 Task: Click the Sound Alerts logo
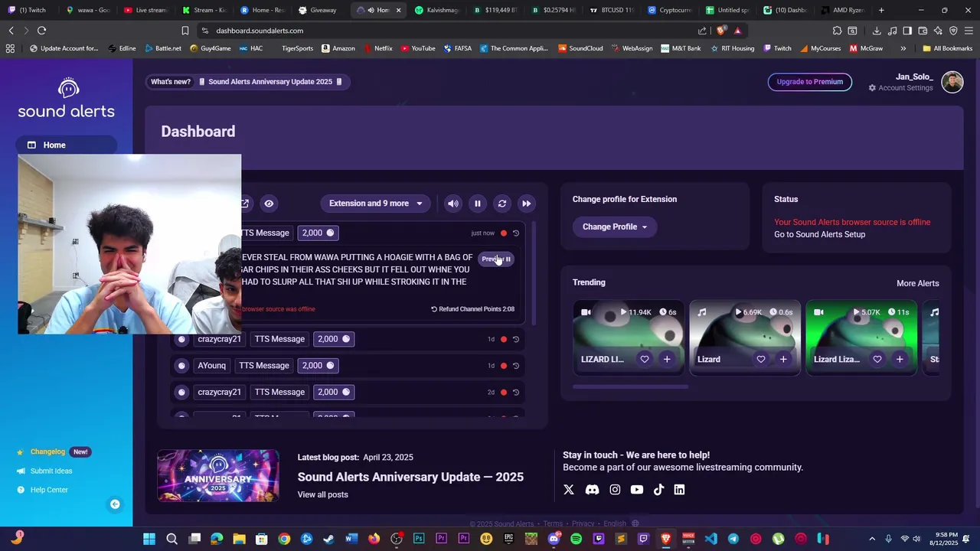click(67, 98)
